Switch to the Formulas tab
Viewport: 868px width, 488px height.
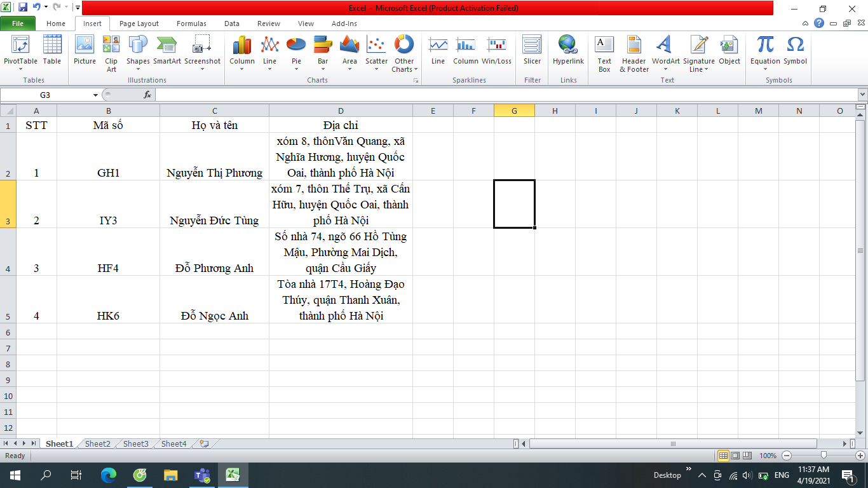[191, 24]
